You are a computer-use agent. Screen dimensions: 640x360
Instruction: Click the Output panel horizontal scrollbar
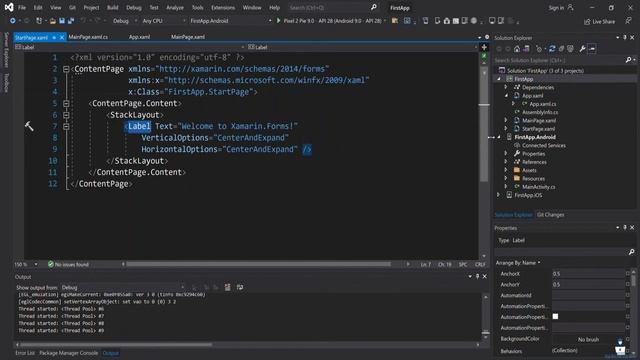116,345
